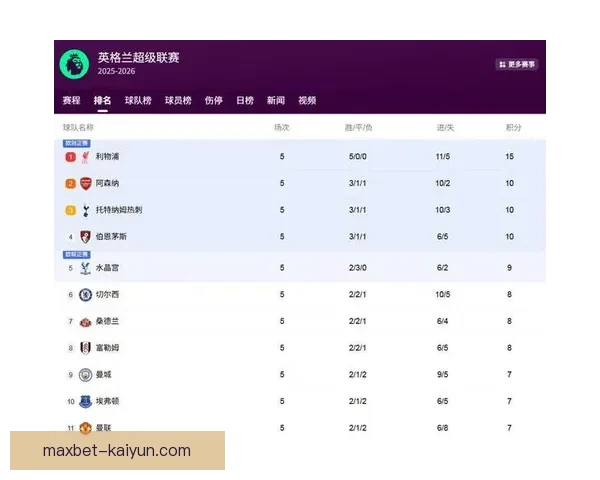
Task: Click Sunderland's 6/4 goals value
Action: tap(443, 321)
